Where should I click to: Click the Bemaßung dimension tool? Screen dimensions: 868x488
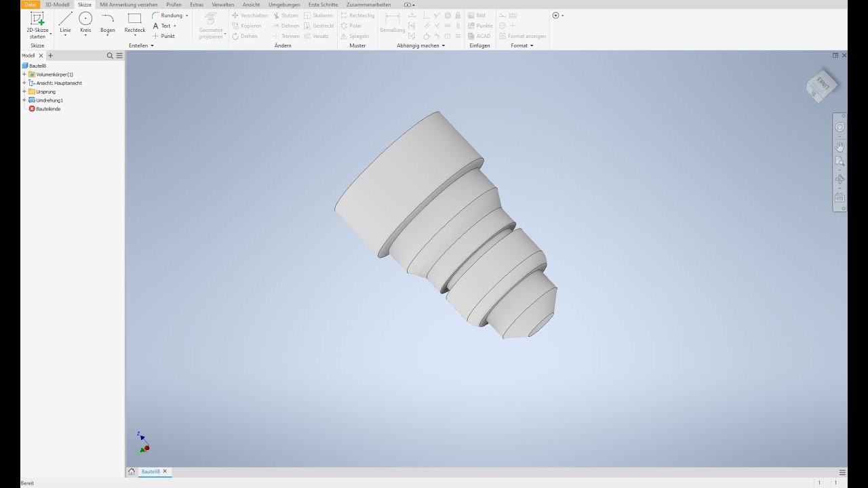tap(392, 23)
